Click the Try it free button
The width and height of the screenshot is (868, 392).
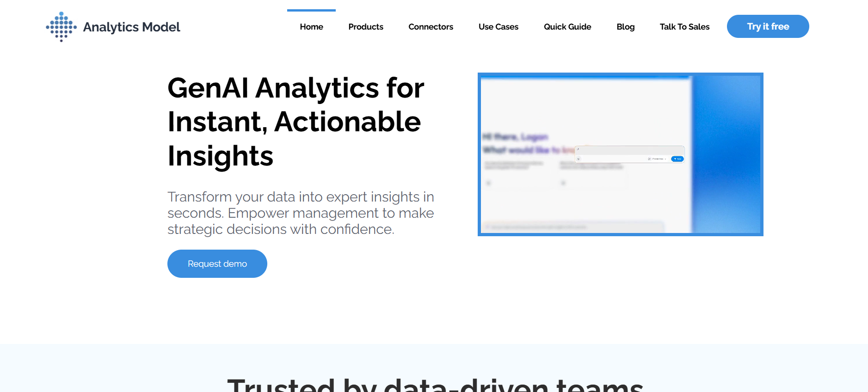[x=768, y=26]
